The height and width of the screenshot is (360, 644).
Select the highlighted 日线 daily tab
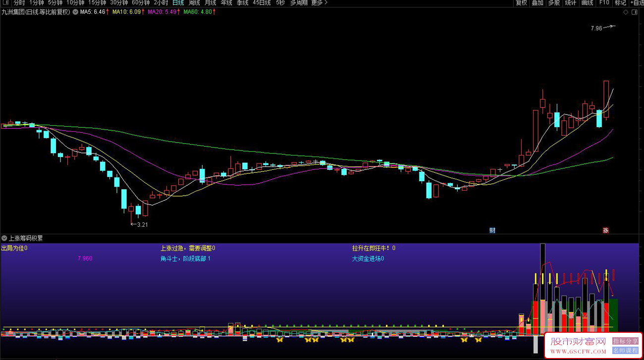point(178,3)
